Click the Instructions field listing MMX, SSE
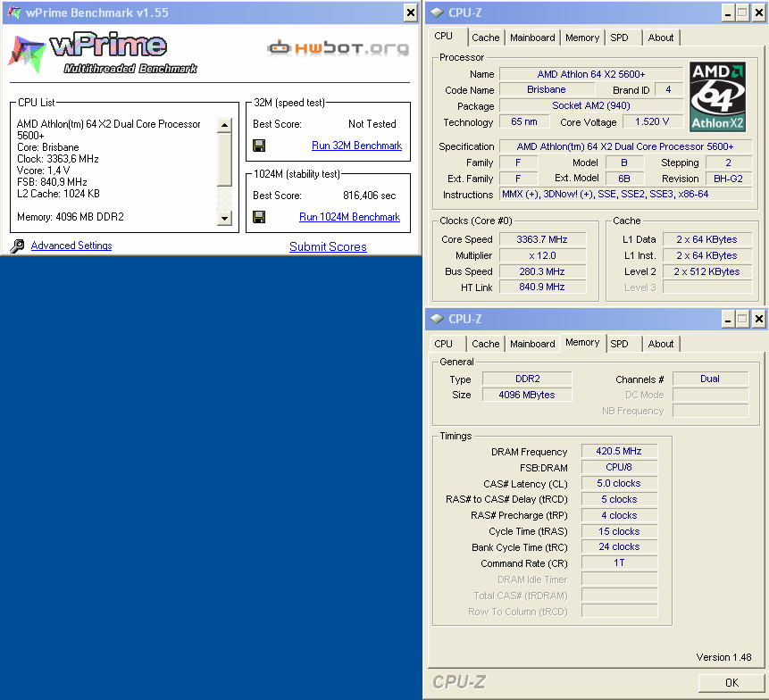The image size is (769, 700). point(625,194)
